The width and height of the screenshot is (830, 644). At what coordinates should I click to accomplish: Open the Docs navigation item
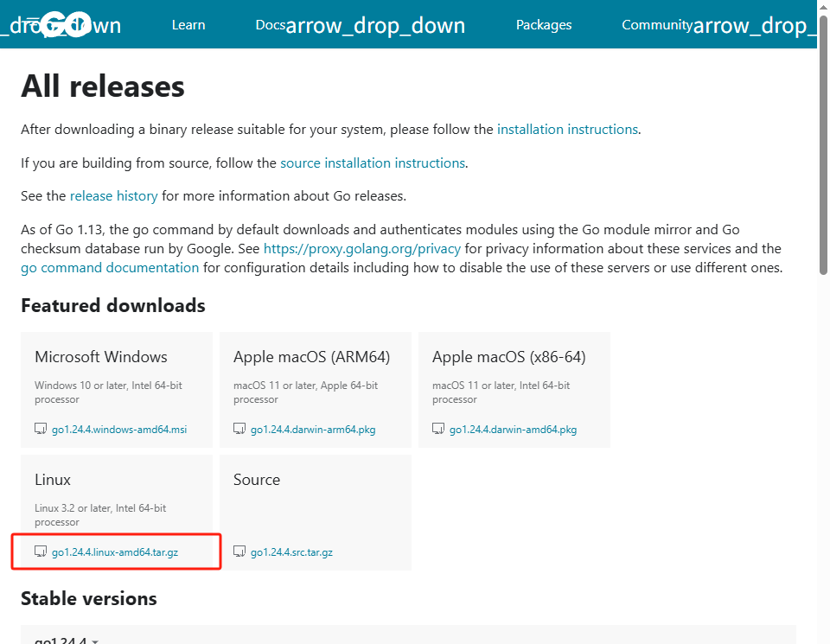[x=271, y=25]
